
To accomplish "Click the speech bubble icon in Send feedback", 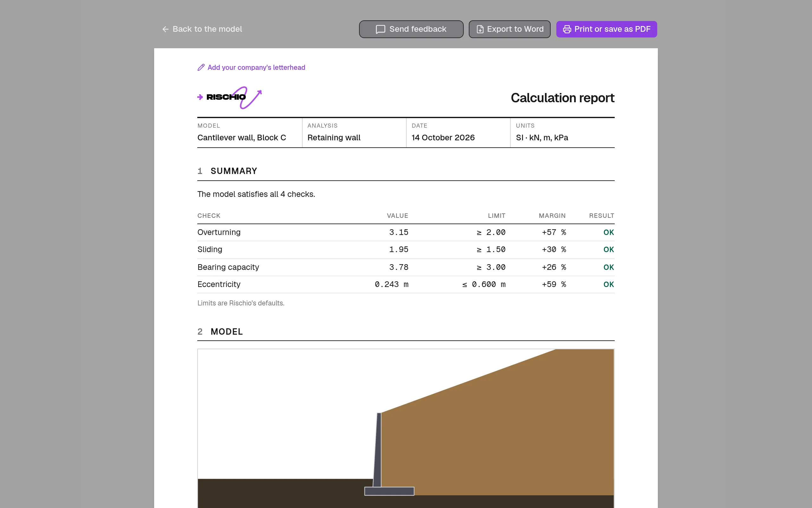I will click(380, 29).
